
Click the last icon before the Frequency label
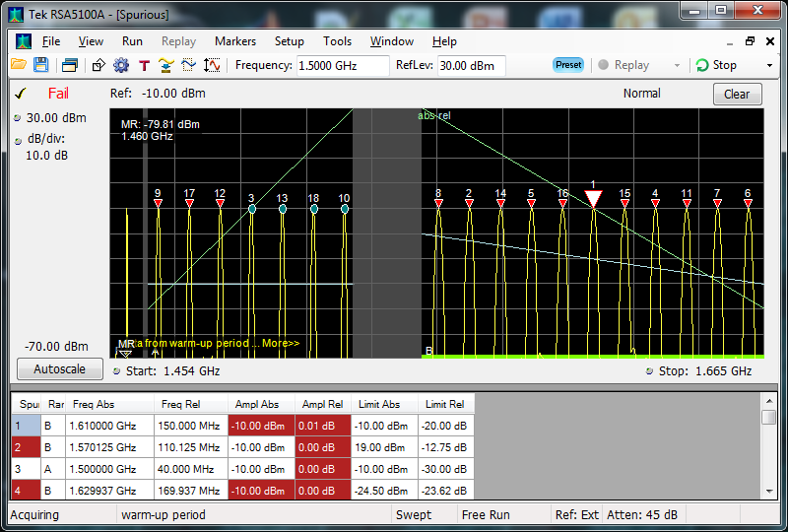212,65
